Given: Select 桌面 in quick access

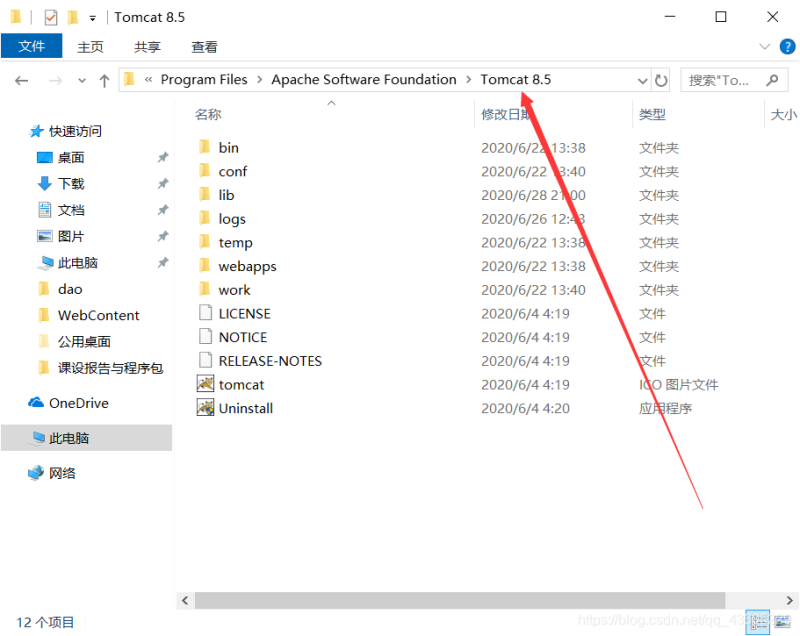Looking at the screenshot, I should (71, 158).
